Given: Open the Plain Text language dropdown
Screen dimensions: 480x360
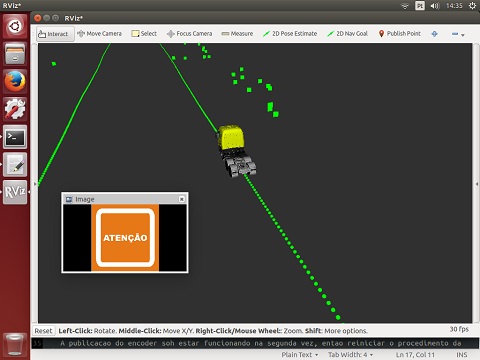Looking at the screenshot, I should click(300, 355).
